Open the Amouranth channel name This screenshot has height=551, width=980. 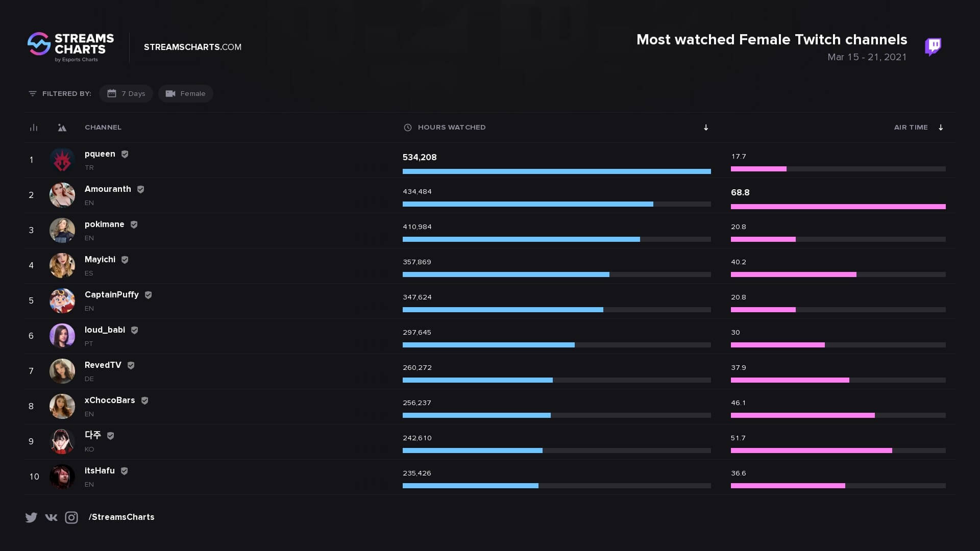108,189
